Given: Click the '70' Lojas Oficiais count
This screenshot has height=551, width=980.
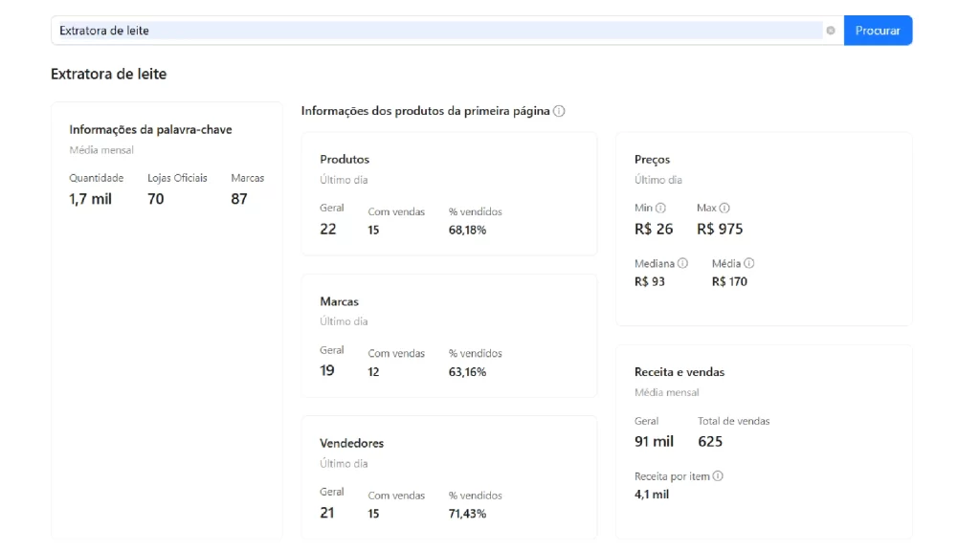Looking at the screenshot, I should pyautogui.click(x=155, y=199).
